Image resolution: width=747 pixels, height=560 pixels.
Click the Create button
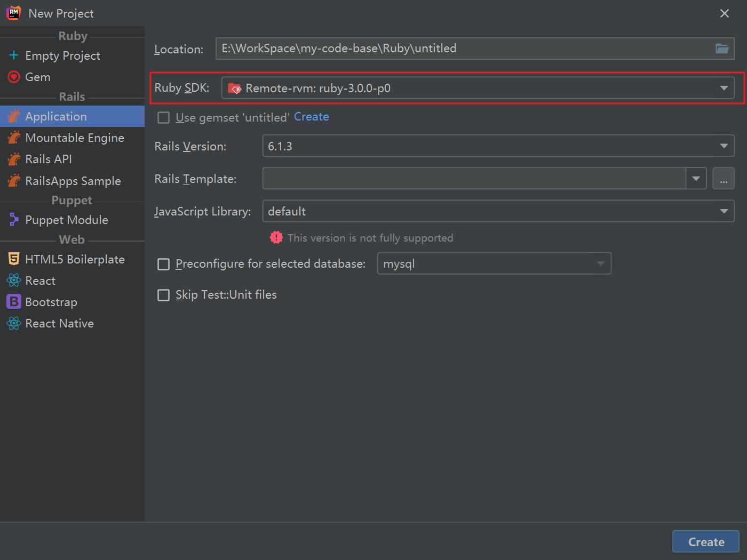point(706,542)
